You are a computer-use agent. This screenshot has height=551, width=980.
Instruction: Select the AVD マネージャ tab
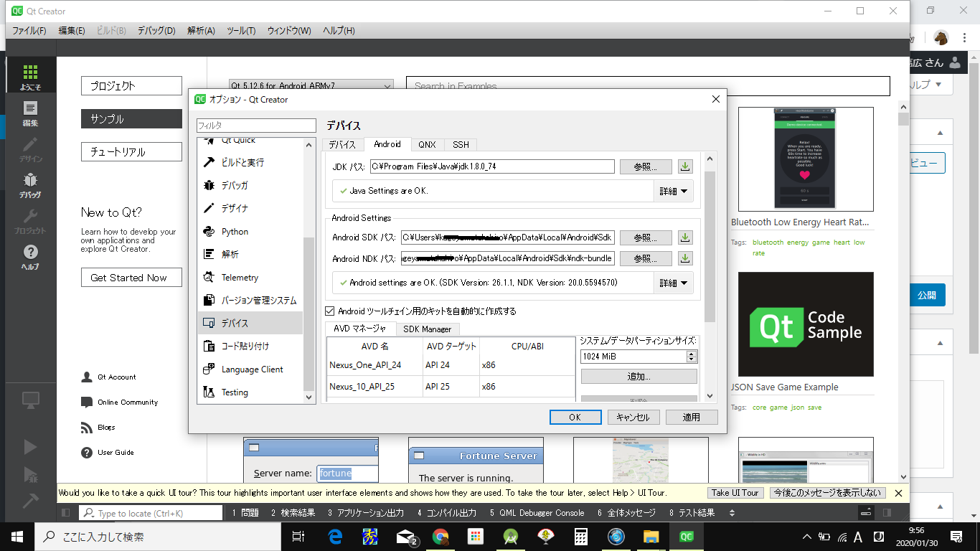click(360, 329)
